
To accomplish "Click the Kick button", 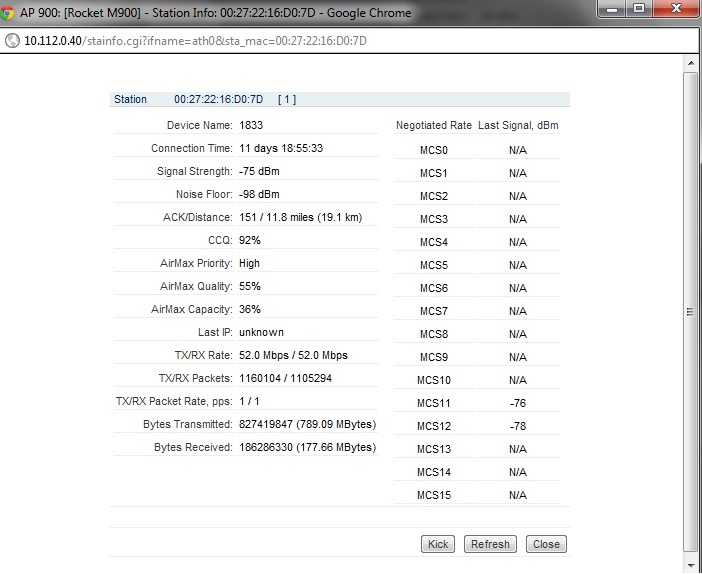I will pos(437,544).
